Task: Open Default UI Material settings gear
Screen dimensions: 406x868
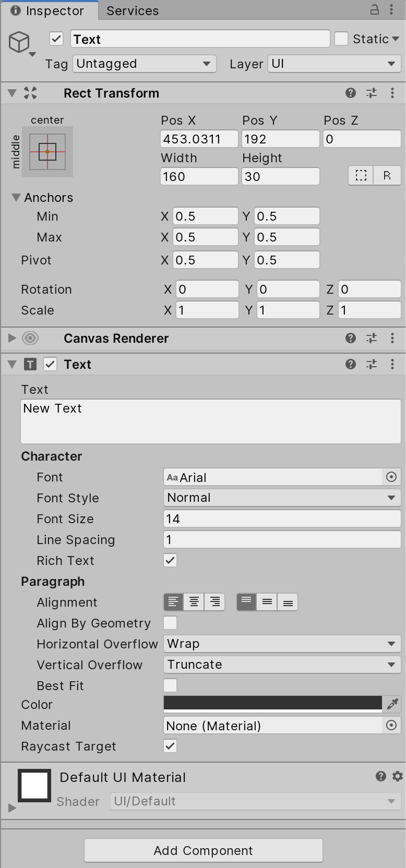Action: [398, 776]
